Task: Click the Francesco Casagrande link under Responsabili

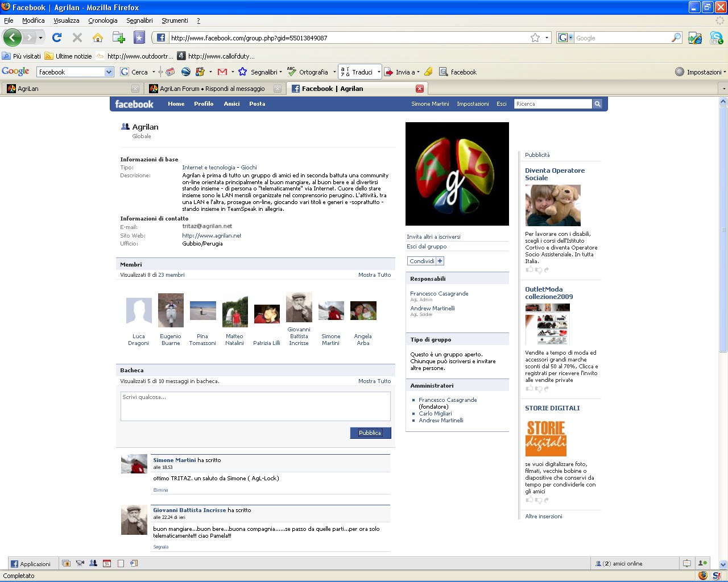Action: (439, 294)
